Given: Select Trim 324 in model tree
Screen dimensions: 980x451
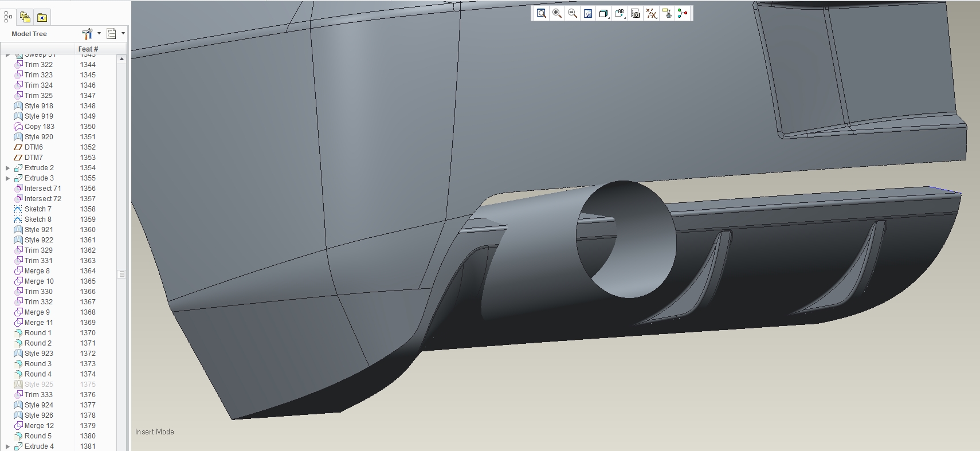Looking at the screenshot, I should 38,85.
